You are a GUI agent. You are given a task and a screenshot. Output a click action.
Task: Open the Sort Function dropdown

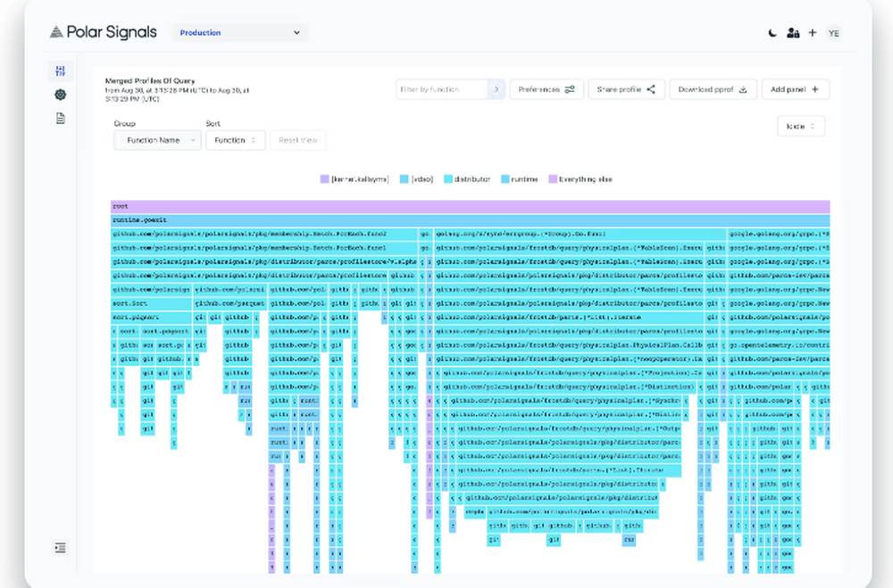[235, 140]
